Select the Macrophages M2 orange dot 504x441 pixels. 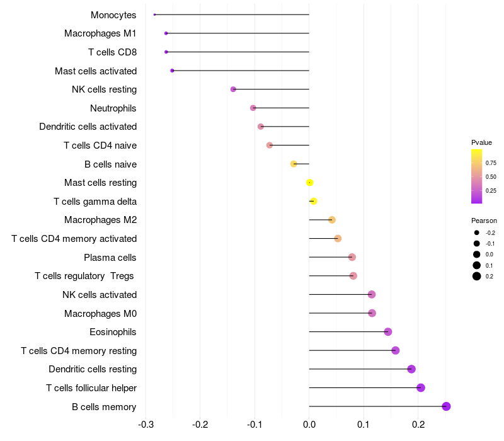[x=332, y=220]
